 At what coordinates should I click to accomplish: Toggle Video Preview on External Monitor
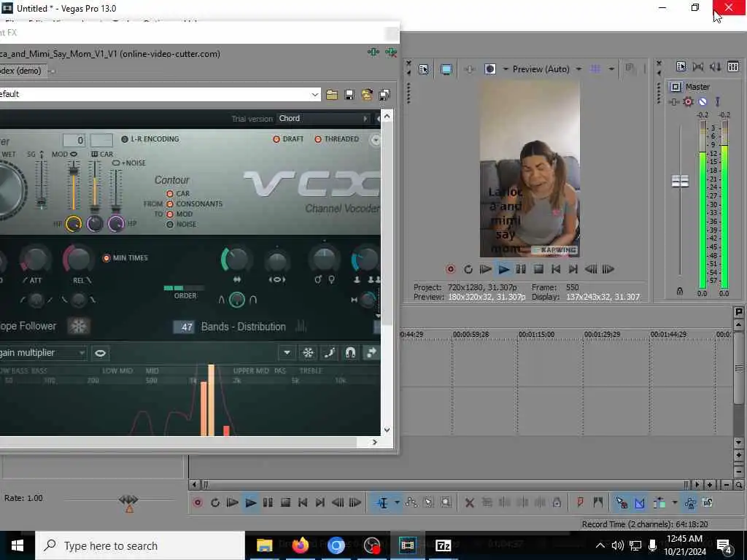(x=446, y=69)
